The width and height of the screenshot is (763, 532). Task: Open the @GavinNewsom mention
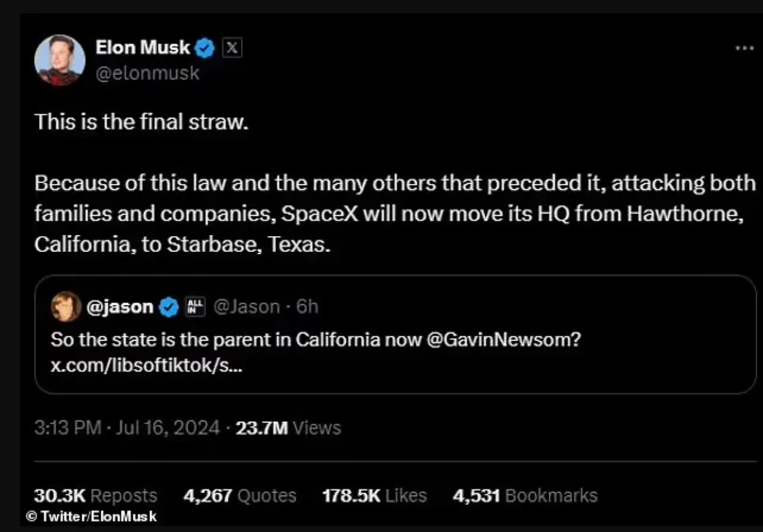coord(503,339)
